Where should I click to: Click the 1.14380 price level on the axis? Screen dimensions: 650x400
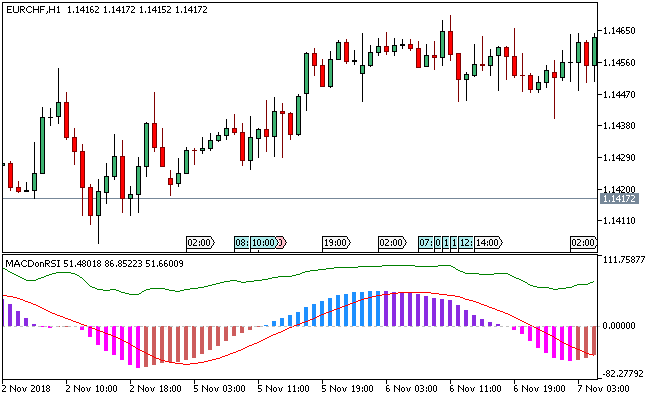pos(621,126)
